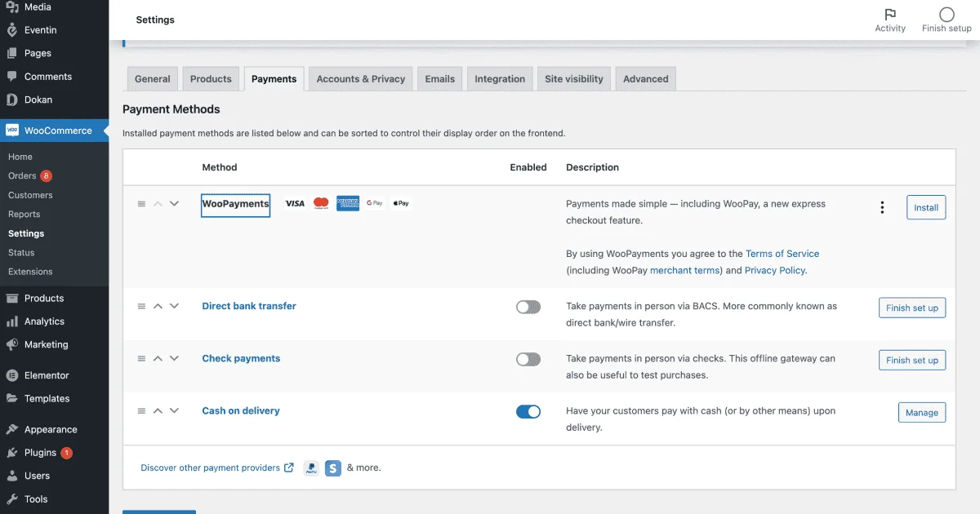This screenshot has height=514, width=980.
Task: Open Discover other payment providers link
Action: coord(217,468)
